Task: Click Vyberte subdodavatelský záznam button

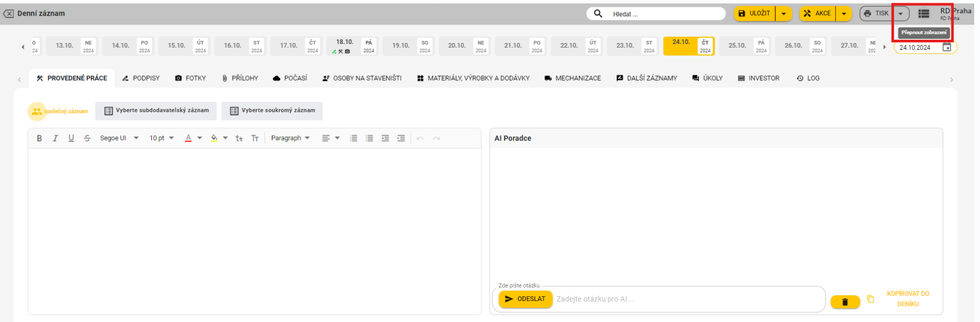Action: [x=156, y=111]
